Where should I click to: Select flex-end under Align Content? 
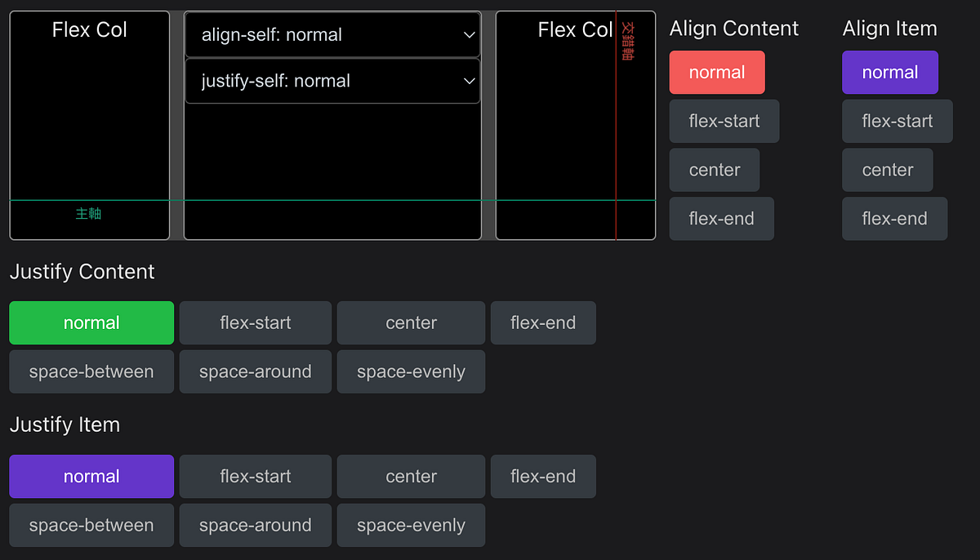(x=721, y=219)
